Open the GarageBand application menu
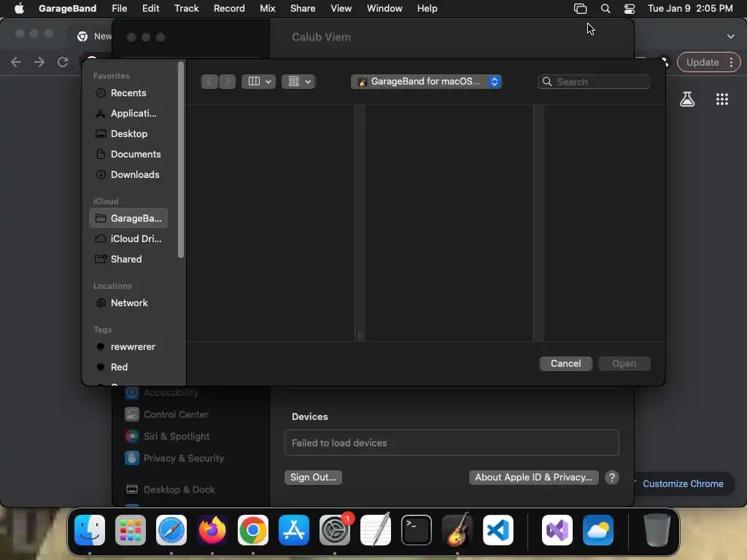Image resolution: width=747 pixels, height=560 pixels. [67, 8]
